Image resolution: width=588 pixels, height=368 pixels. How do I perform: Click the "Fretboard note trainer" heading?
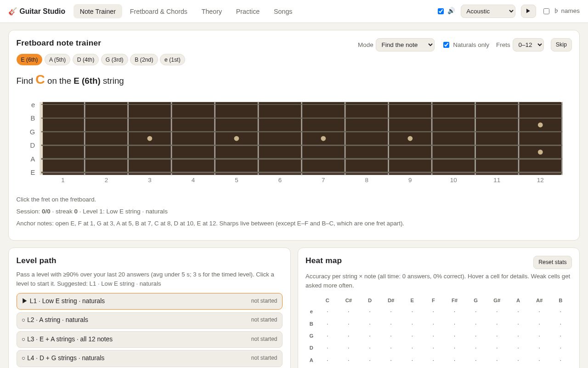pyautogui.click(x=59, y=43)
